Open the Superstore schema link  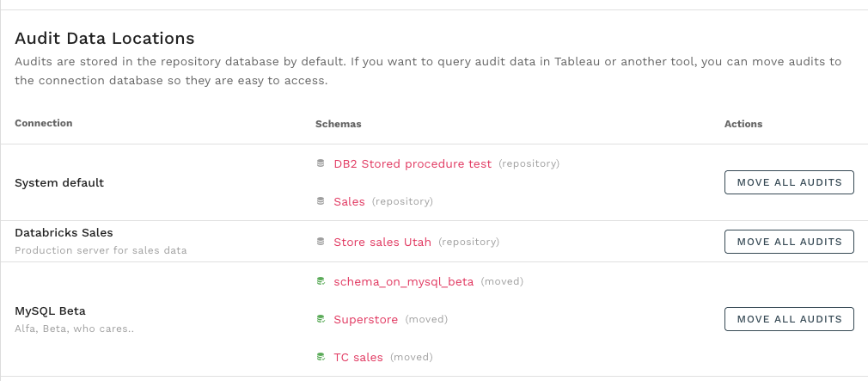pyautogui.click(x=365, y=319)
